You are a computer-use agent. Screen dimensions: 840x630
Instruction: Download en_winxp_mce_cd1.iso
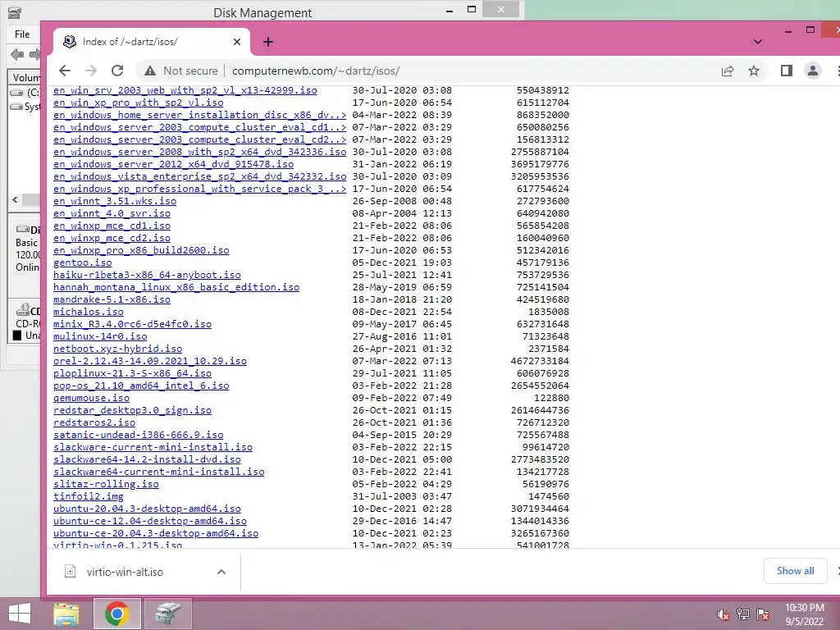pos(112,226)
